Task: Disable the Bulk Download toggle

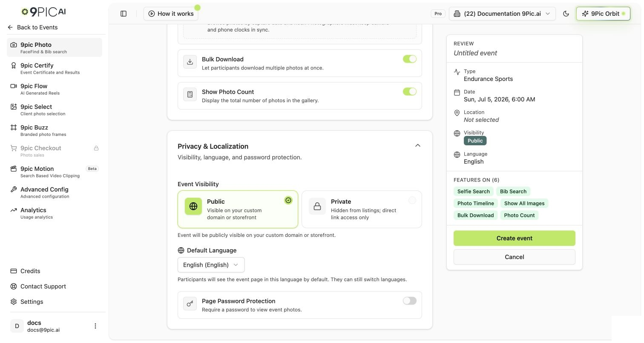Action: click(x=410, y=59)
